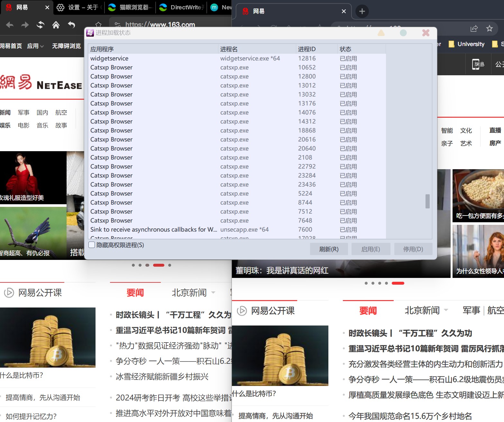Screen dimensions: 504x422
Task: Open 航空 category in left page nav
Action: [x=61, y=112]
